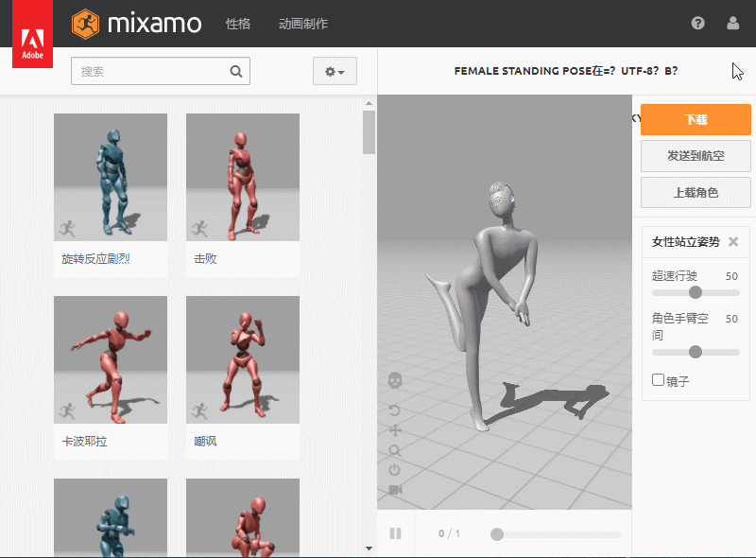
Task: Click the 卡波耶拉 caption text
Action: pos(84,441)
